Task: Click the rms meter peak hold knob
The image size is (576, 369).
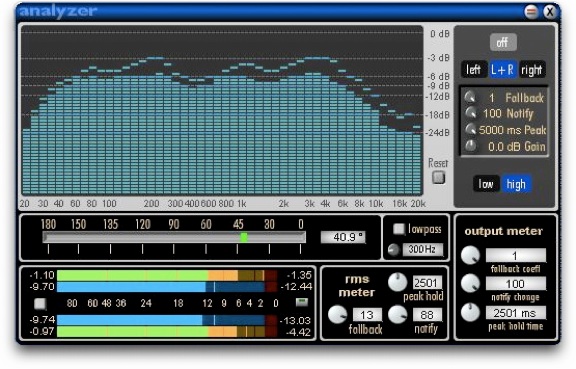Action: [398, 282]
